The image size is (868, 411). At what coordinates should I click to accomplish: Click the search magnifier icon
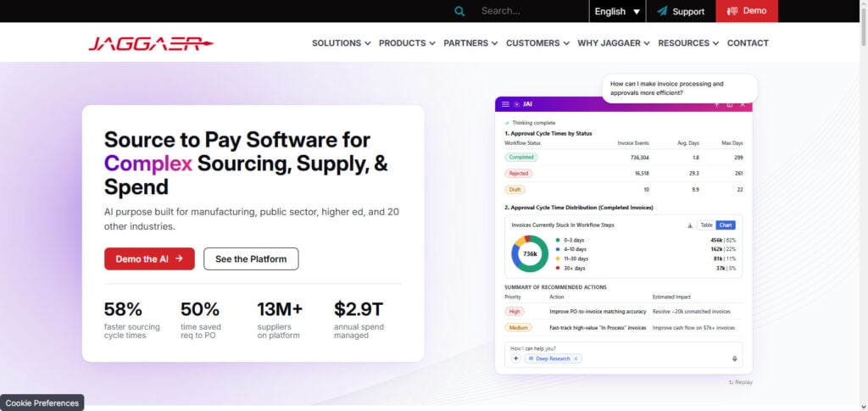click(x=459, y=11)
